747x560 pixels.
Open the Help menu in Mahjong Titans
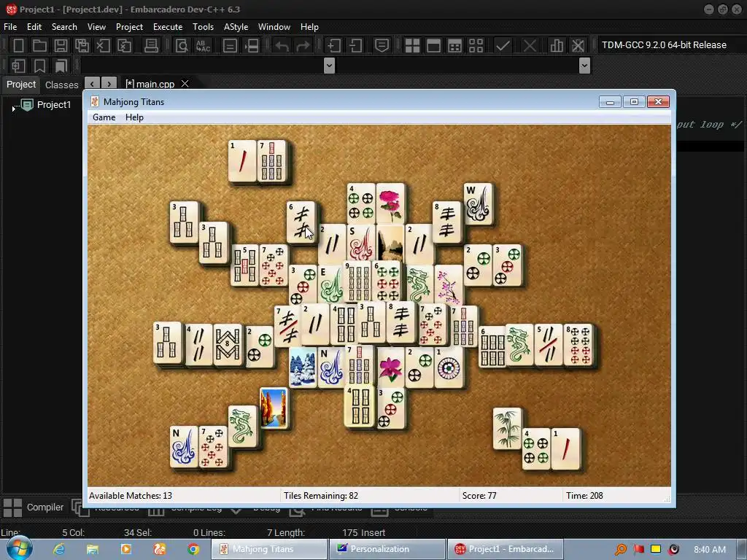(134, 117)
